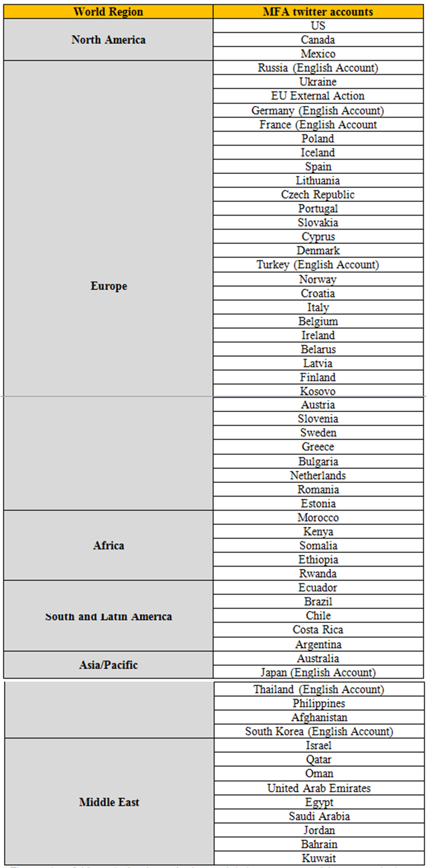
Task: Click the Africa region cell
Action: point(108,545)
